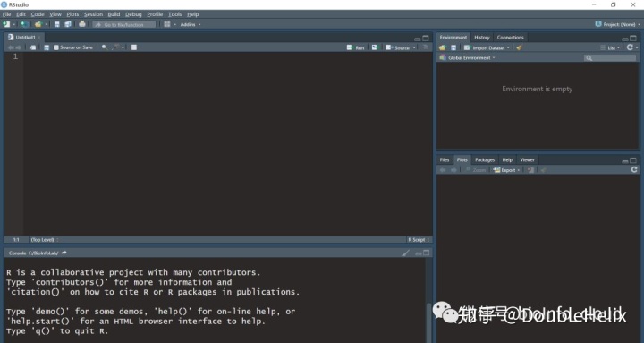The width and height of the screenshot is (644, 343).
Task: Switch to the Files tab
Action: [445, 159]
